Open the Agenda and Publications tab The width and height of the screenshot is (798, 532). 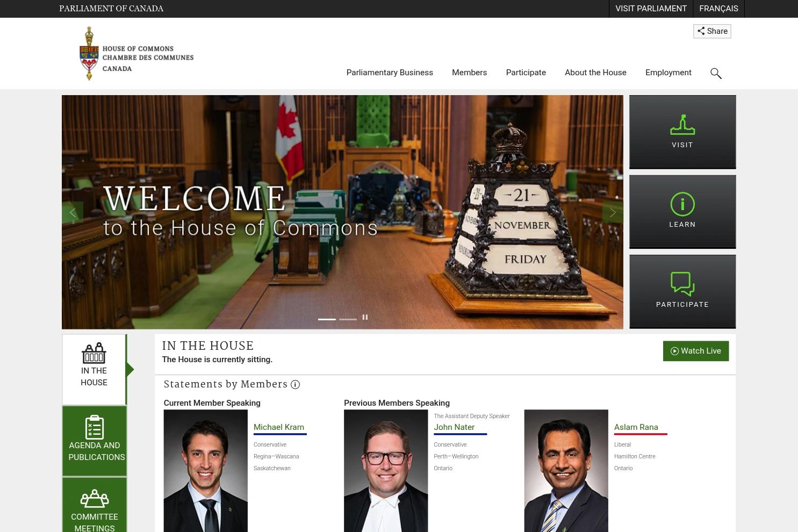(95, 441)
